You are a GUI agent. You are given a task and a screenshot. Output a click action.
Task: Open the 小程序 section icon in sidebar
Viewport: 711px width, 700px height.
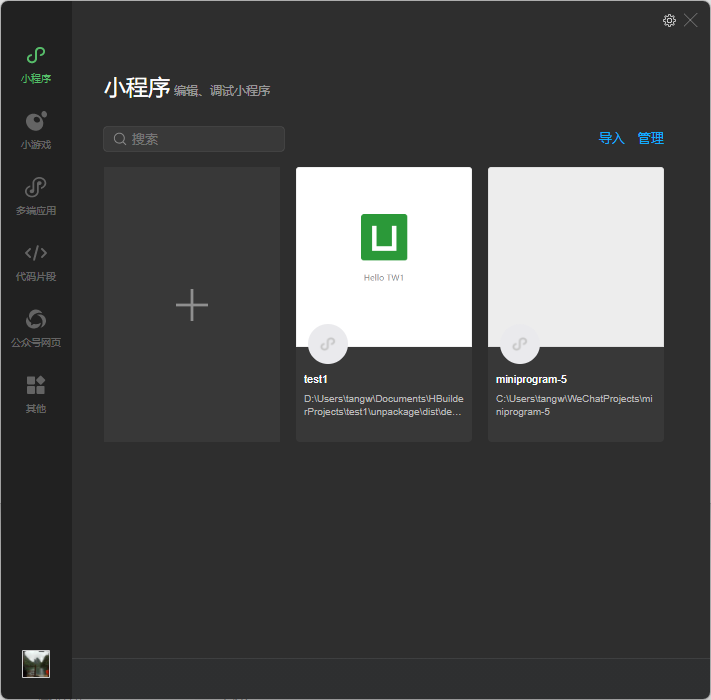36,56
